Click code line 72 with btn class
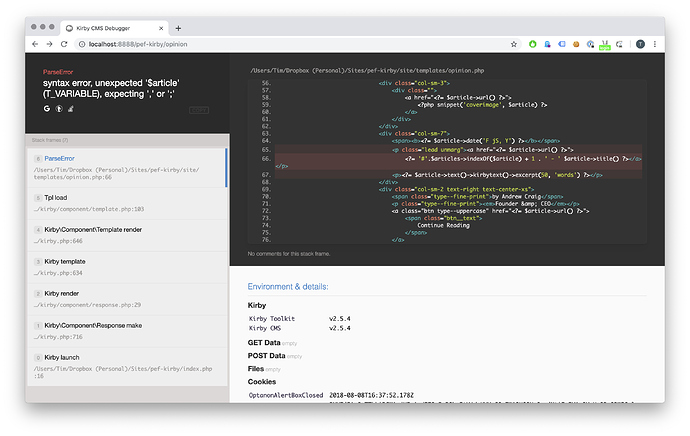Screen dimensions: 690x436 490,211
